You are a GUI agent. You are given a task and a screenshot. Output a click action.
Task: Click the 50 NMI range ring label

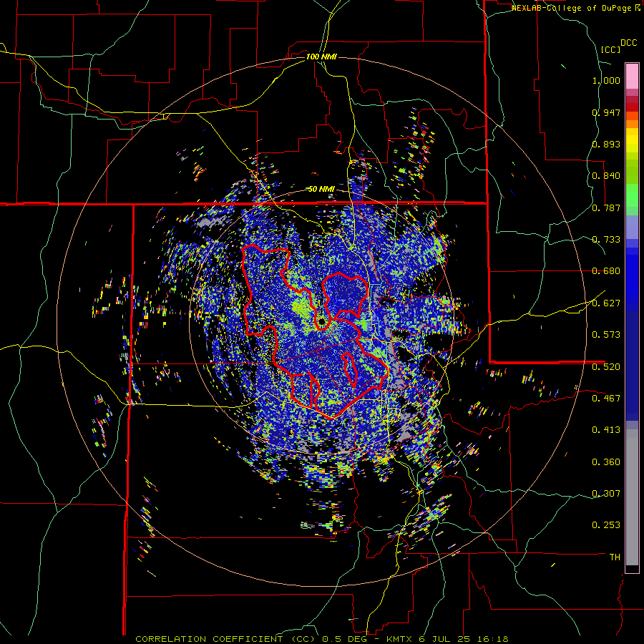pyautogui.click(x=321, y=190)
